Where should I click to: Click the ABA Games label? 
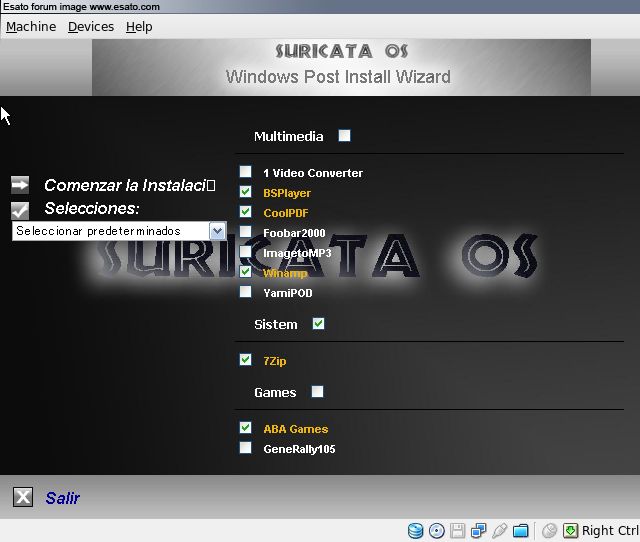[x=296, y=429]
